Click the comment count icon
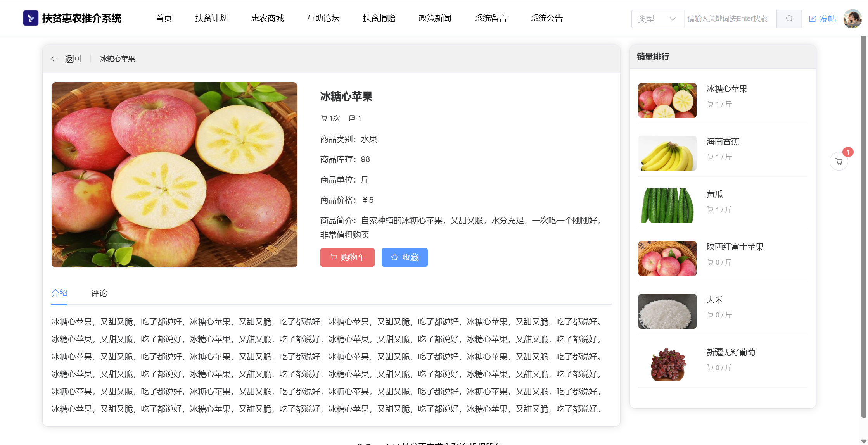The image size is (868, 445). pos(352,118)
